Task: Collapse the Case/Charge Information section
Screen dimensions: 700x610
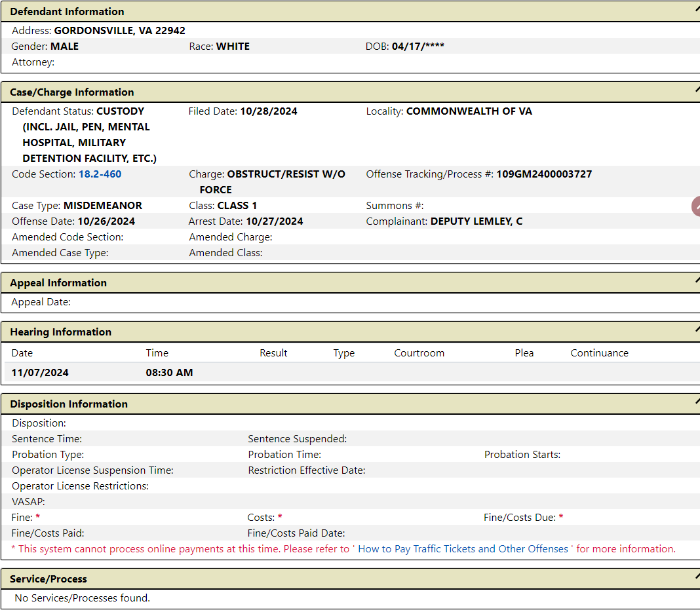Action: point(697,90)
